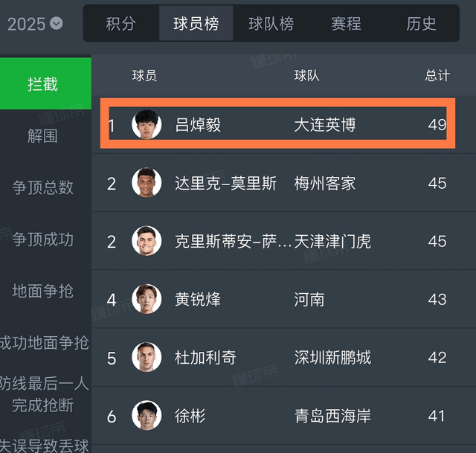The image size is (476, 453).
Task: Click 吕焯毅 player avatar
Action: [147, 124]
